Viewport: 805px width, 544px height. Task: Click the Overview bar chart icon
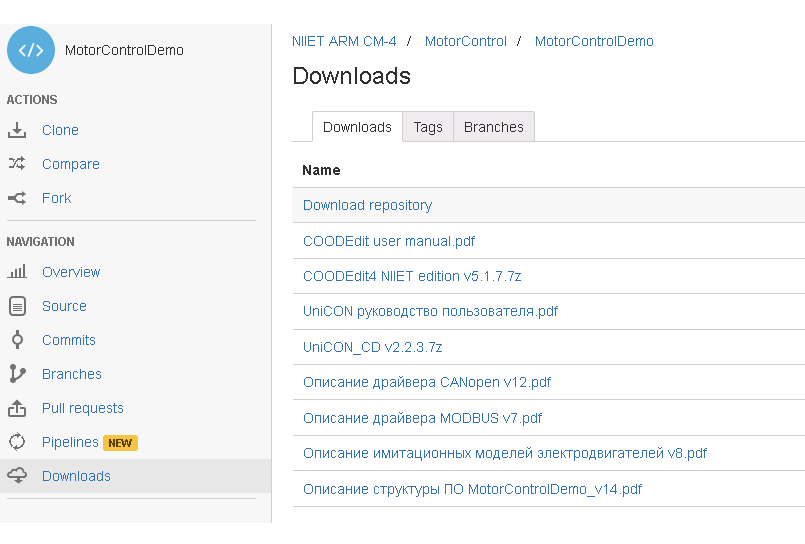coord(17,271)
